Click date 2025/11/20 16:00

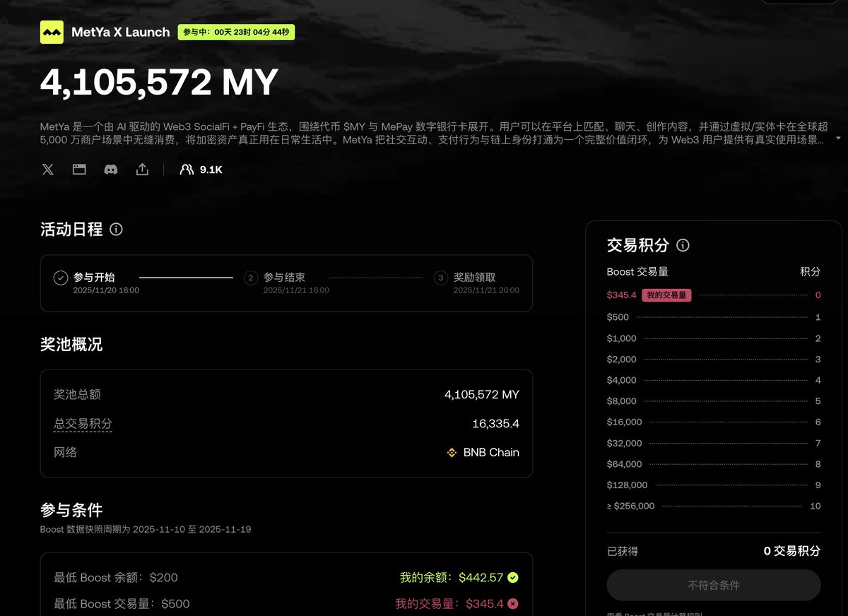[106, 290]
